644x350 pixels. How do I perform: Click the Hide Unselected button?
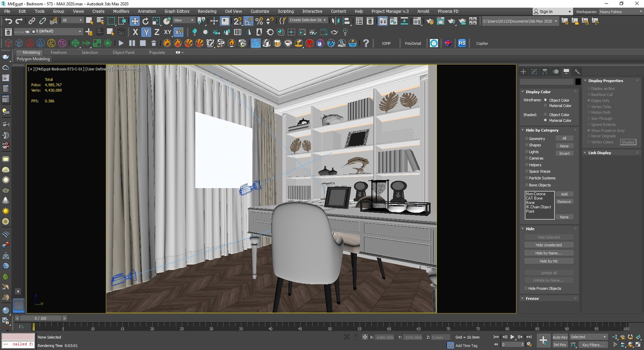[x=548, y=245]
